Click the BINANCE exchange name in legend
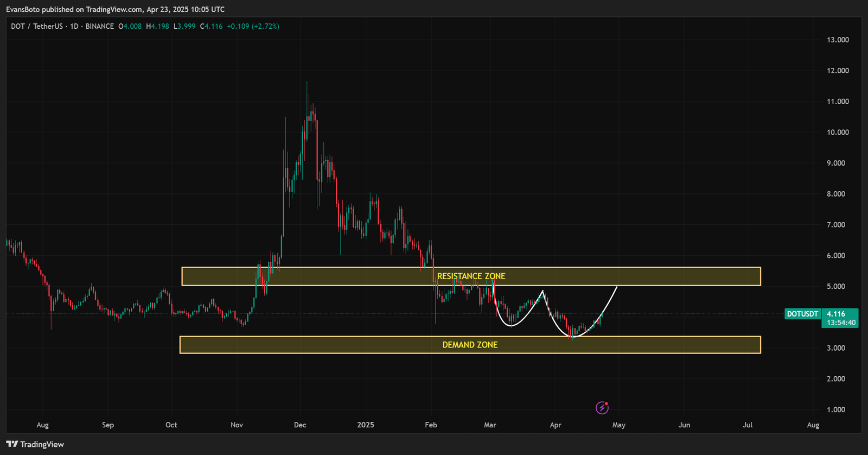Viewport: 868px width, 455px height. (x=100, y=26)
